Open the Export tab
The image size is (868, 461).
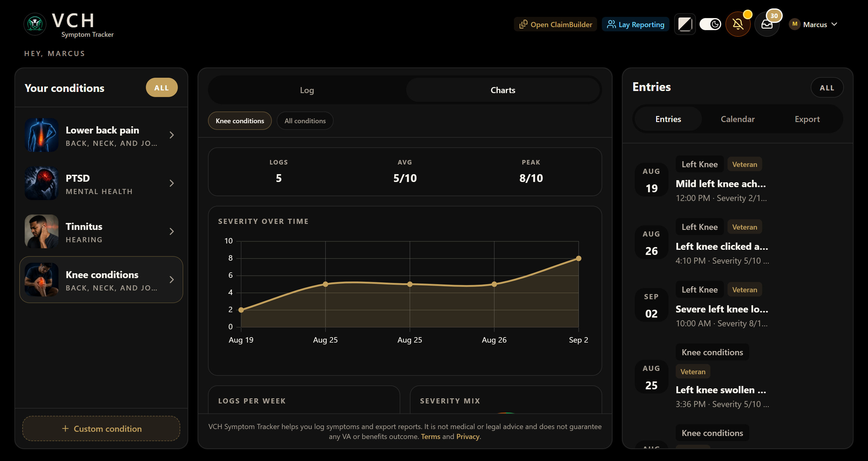tap(807, 119)
